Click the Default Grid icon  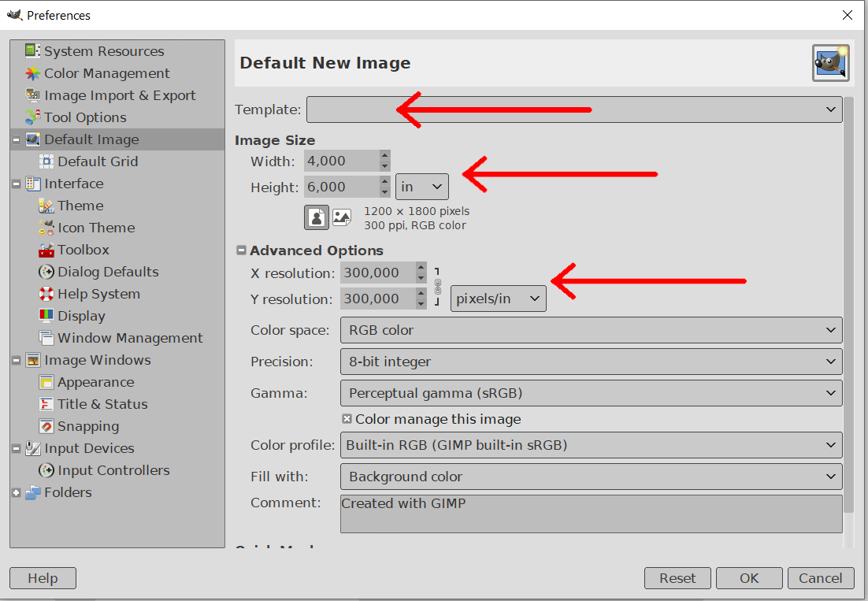(x=46, y=161)
